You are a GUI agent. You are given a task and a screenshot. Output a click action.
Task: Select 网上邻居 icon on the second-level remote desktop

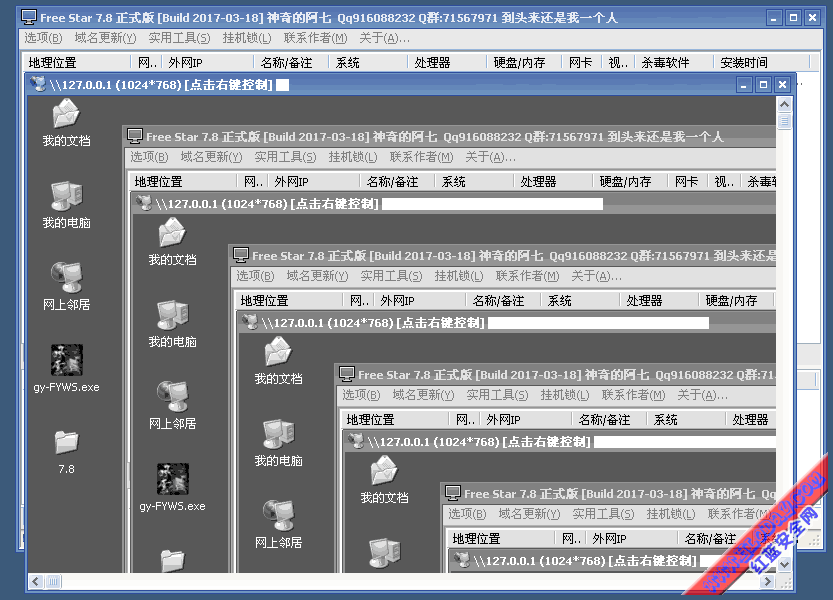173,406
